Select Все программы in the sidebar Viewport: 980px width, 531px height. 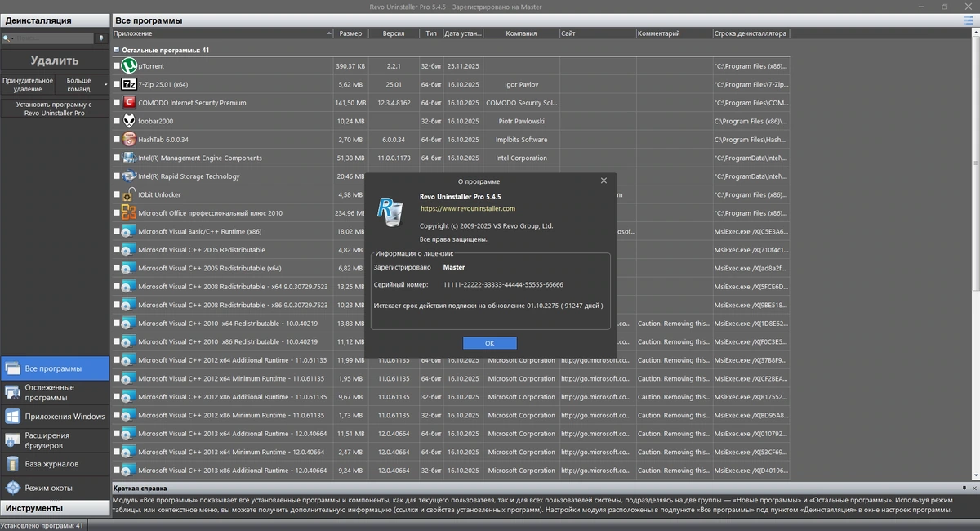(55, 368)
